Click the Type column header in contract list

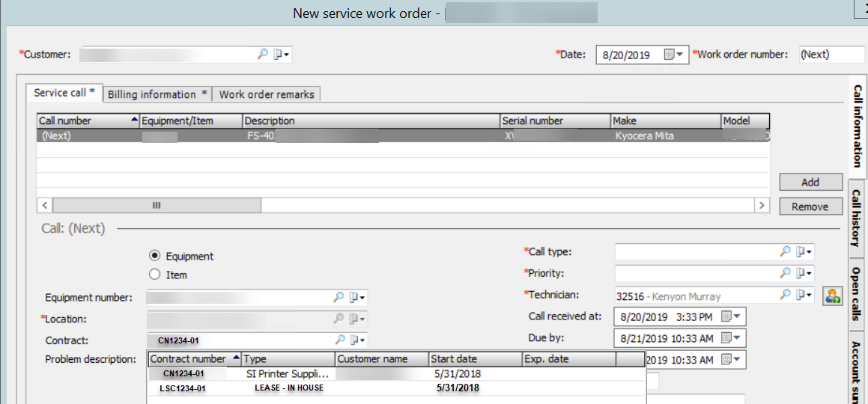coord(288,358)
